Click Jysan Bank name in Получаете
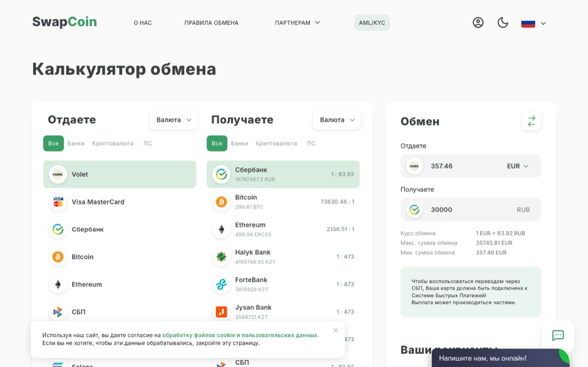 coord(253,307)
